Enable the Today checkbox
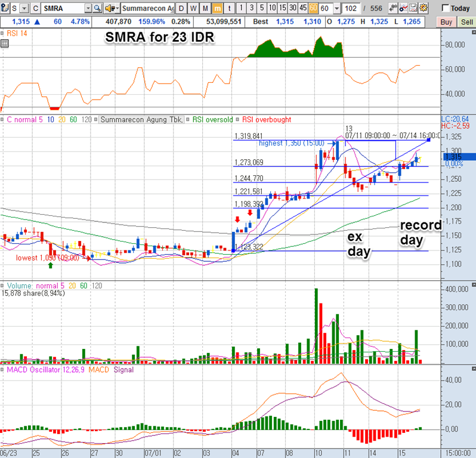The image size is (476, 458). (446, 8)
